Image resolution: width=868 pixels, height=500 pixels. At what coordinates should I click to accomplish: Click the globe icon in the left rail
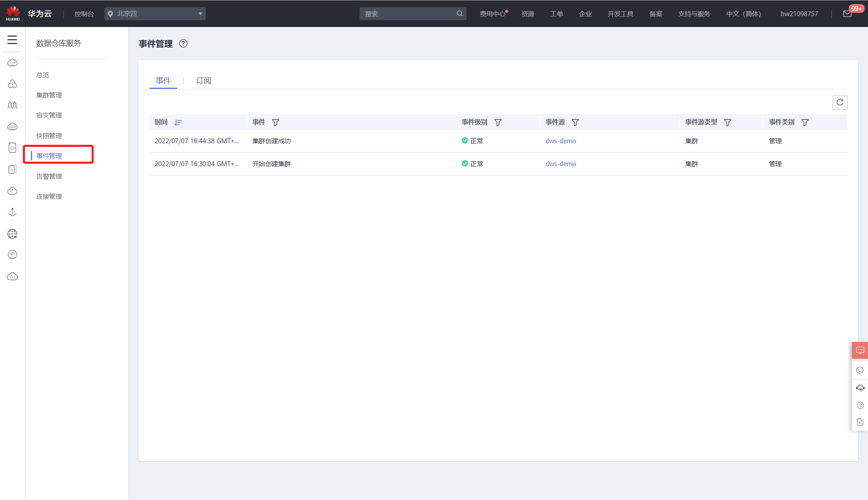click(12, 234)
